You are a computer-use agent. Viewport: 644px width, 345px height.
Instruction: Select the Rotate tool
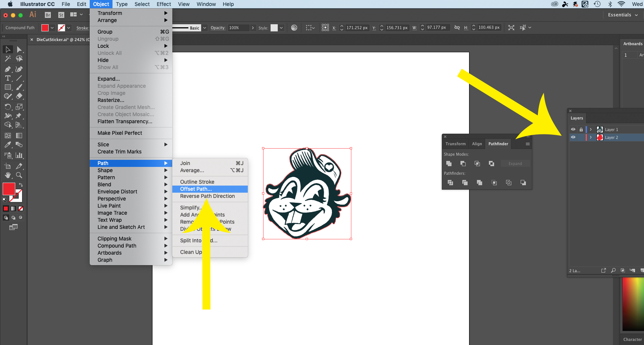7,107
